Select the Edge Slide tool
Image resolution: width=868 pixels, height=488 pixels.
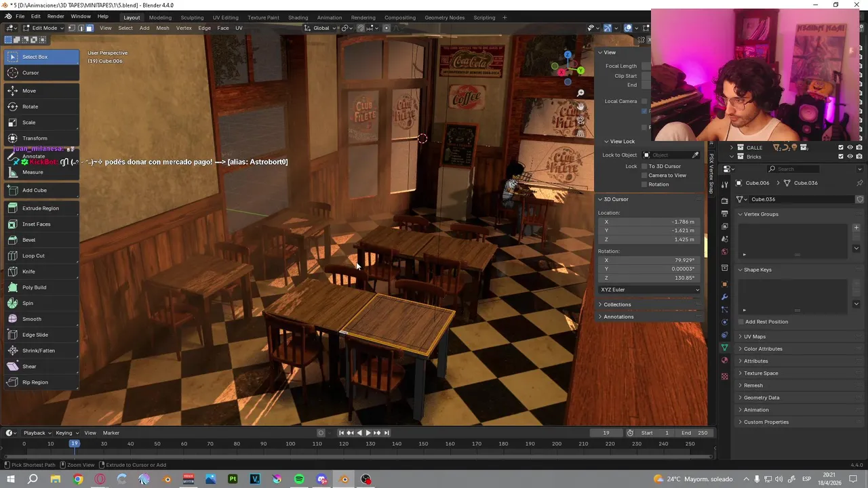pos(41,335)
